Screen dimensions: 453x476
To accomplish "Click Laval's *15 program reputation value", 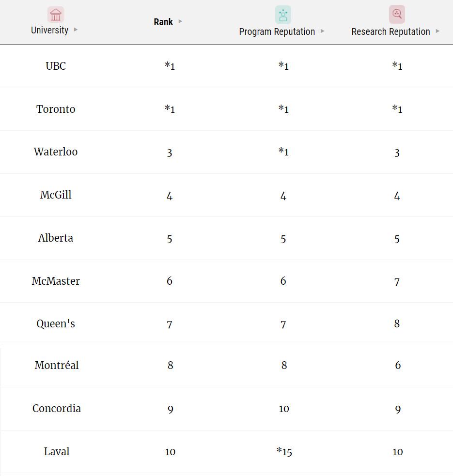I will point(284,452).
